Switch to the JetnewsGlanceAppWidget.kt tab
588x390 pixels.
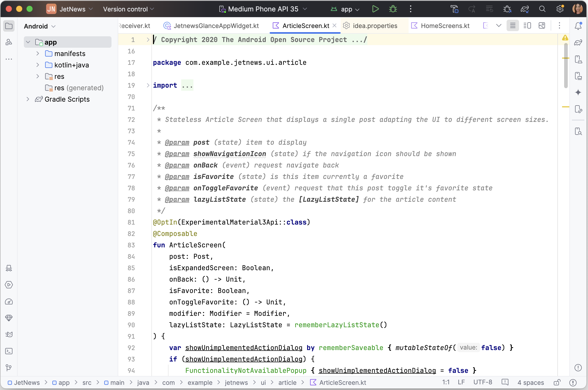[x=216, y=26]
